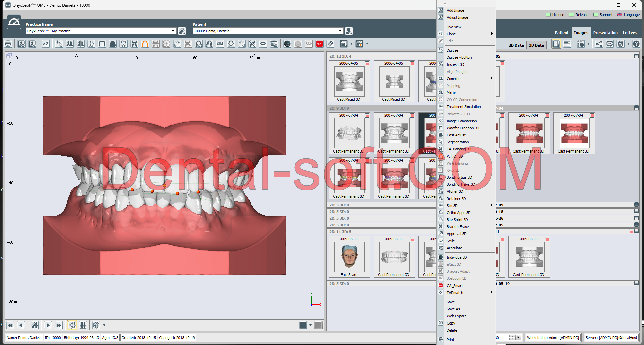644x345 pixels.
Task: Toggle the Support status indicator
Action: 596,15
